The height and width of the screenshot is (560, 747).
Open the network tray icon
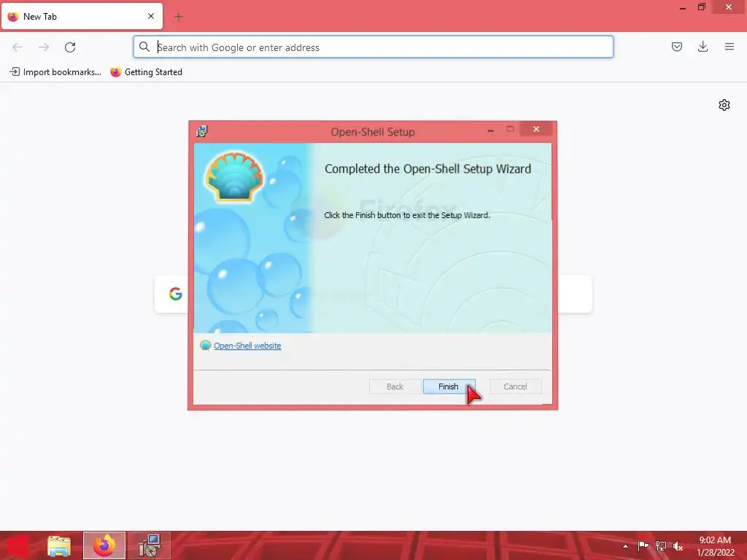660,545
